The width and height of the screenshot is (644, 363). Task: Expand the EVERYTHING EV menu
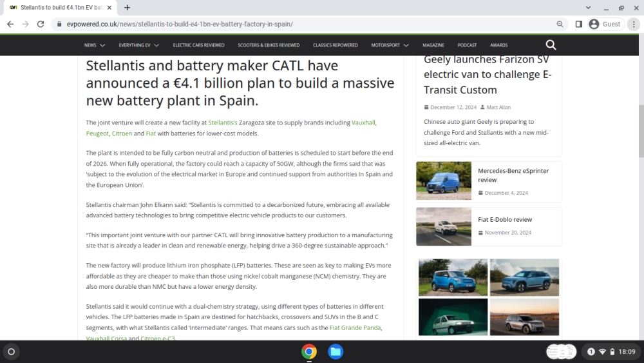(139, 45)
